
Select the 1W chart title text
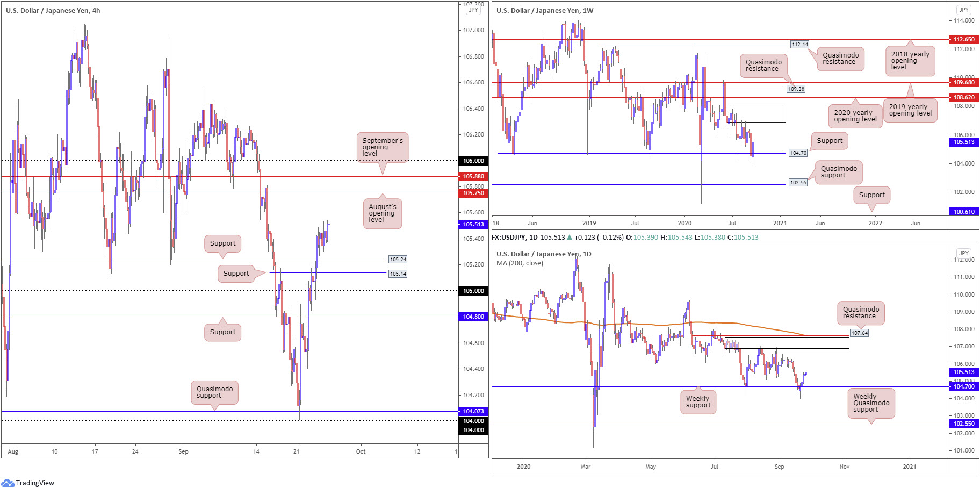pyautogui.click(x=545, y=10)
